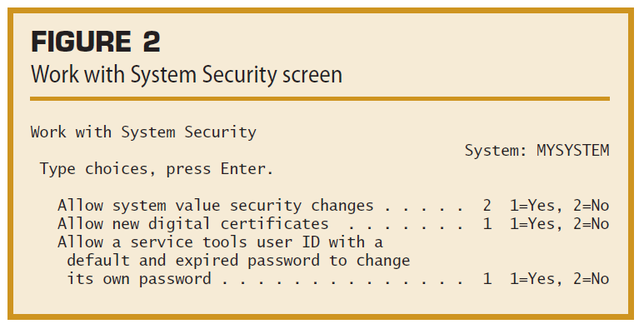Image resolution: width=644 pixels, height=329 pixels.
Task: Click the MYSYSTEM system name
Action: [x=573, y=150]
